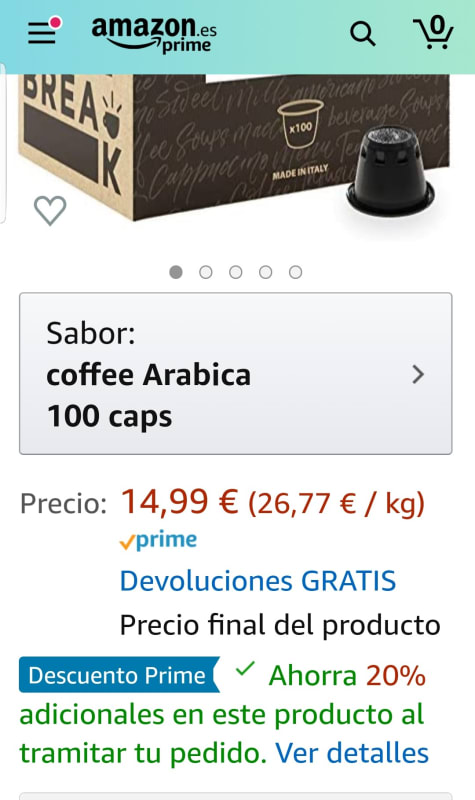Tap the prime badge under the price
The width and height of the screenshot is (475, 800).
point(158,540)
